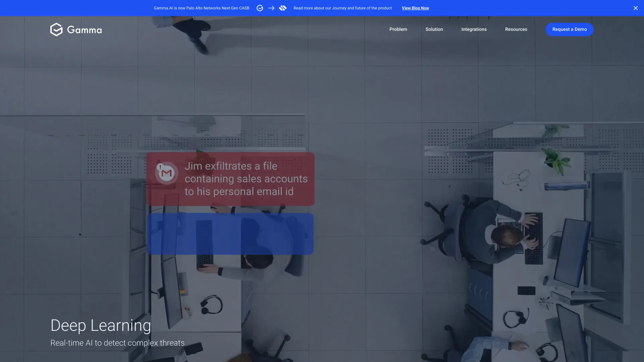Navigate to the Problem section
644x362 pixels.
(x=398, y=29)
